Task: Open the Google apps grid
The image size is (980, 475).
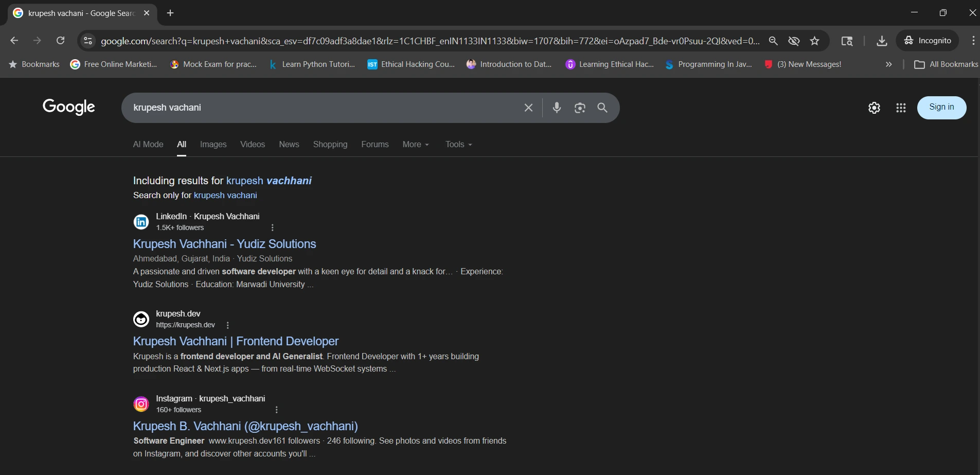Action: (x=901, y=108)
